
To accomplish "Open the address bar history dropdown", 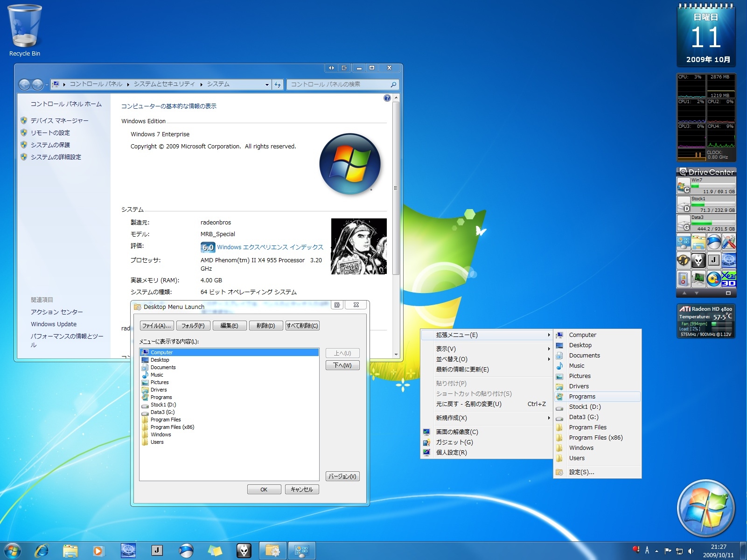I will click(x=267, y=84).
